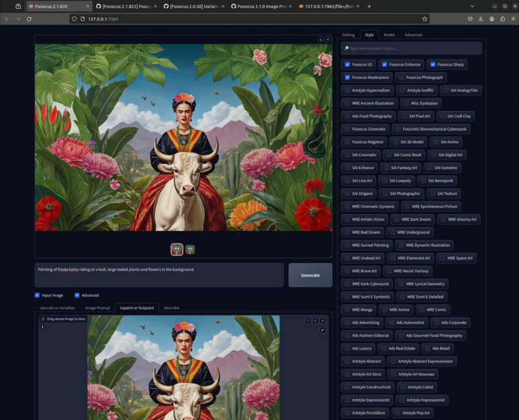Remove the inpaint input image
This screenshot has width=519, height=420.
(323, 320)
